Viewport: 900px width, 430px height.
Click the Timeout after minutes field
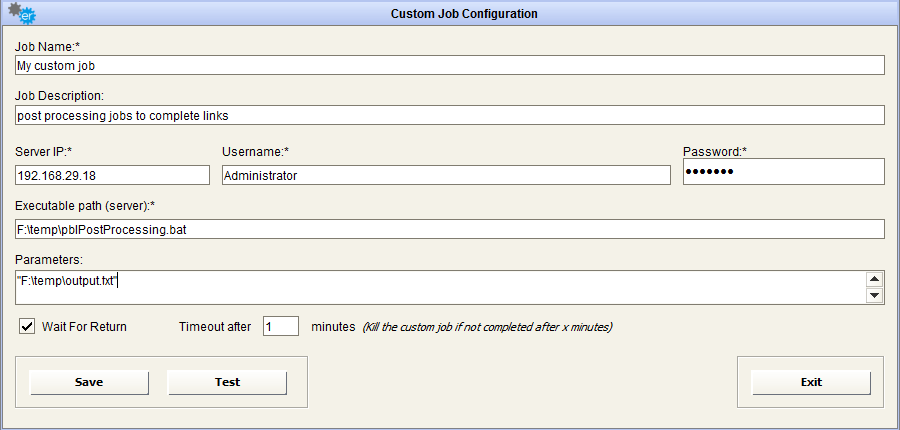281,326
